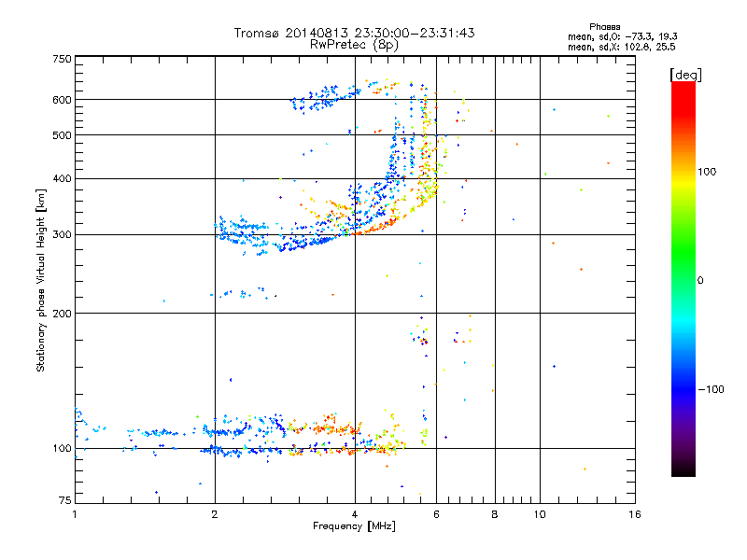Click the black bottom of the colorbar

pos(684,469)
